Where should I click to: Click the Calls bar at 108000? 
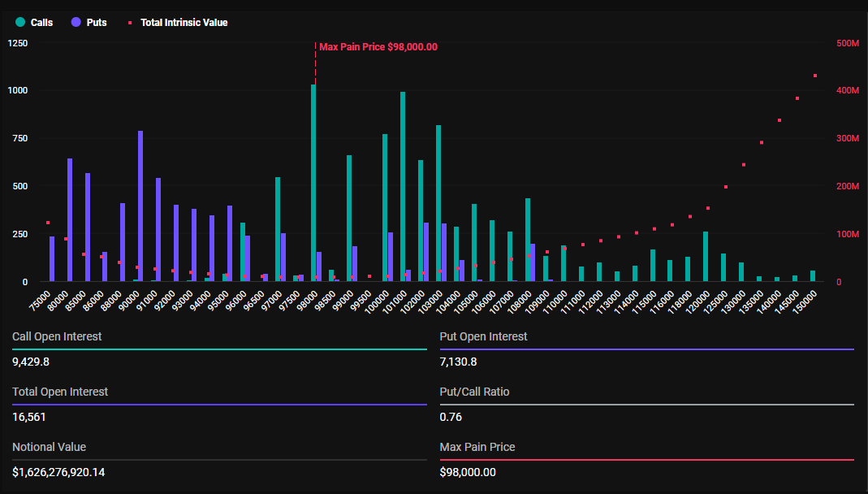528,240
